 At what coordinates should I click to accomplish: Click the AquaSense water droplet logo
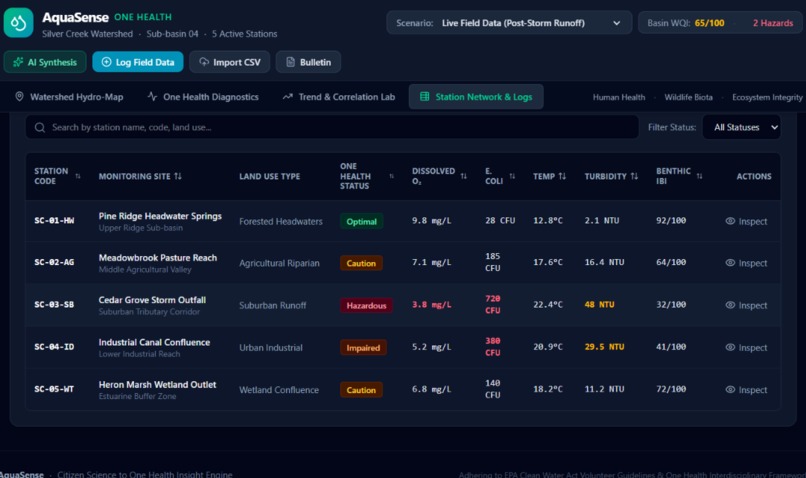pos(19,23)
